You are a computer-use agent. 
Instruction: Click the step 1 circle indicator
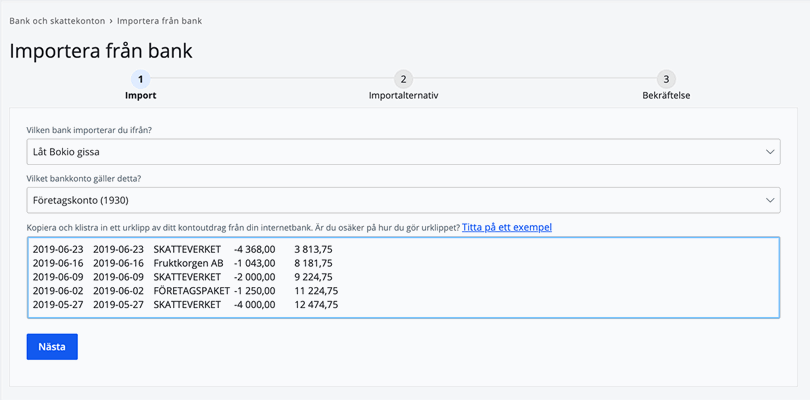[140, 79]
